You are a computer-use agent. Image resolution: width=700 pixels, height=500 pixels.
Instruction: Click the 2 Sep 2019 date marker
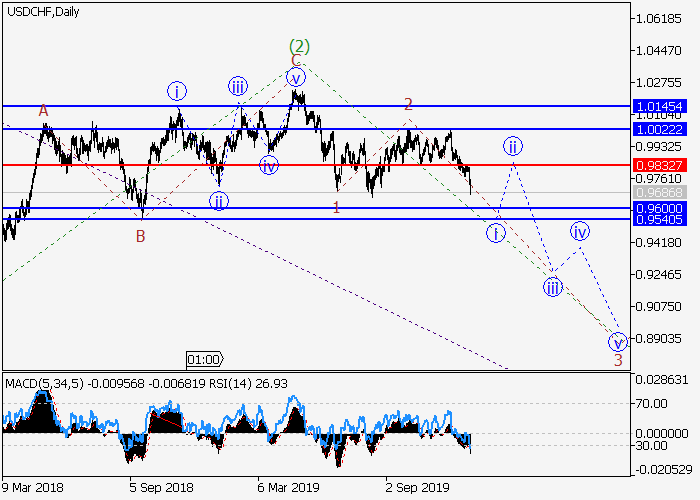(x=415, y=488)
